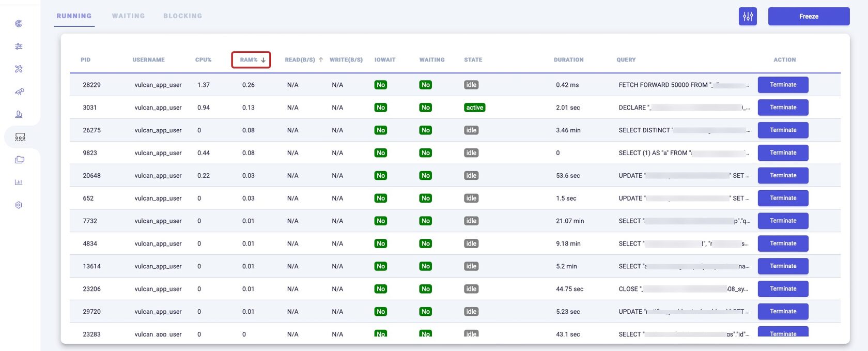Open the bar chart icon in sidebar
The image size is (868, 351).
click(x=19, y=182)
